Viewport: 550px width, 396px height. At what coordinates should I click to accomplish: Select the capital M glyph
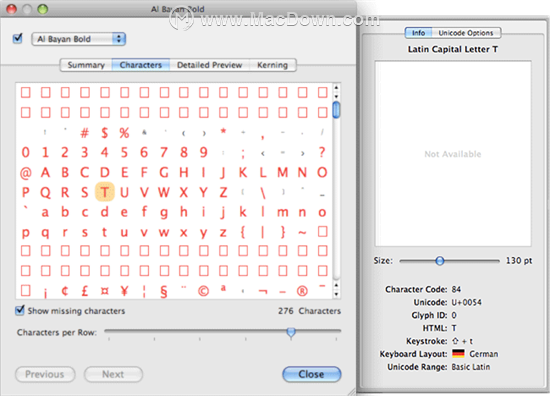click(282, 173)
